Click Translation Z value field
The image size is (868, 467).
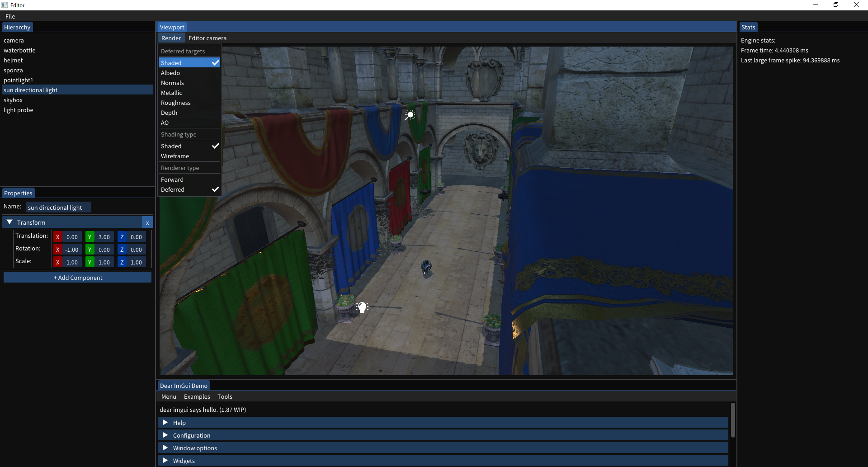tap(137, 237)
